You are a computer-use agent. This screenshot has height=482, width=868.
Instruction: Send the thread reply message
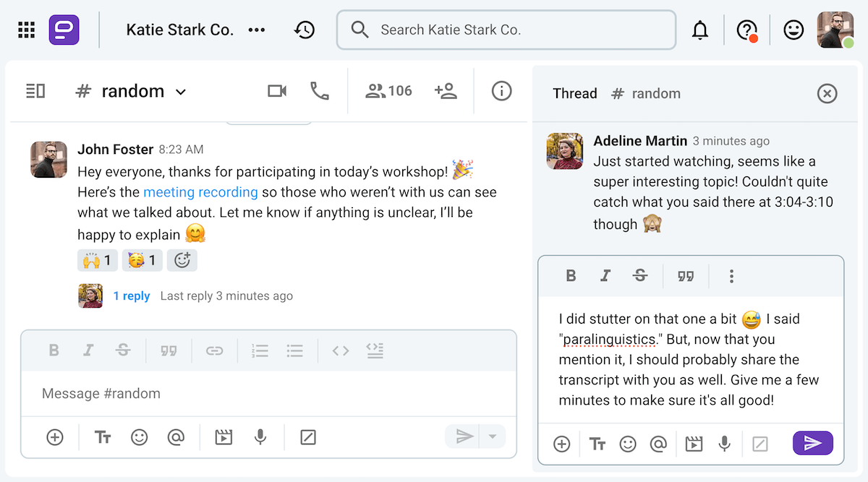coord(812,443)
